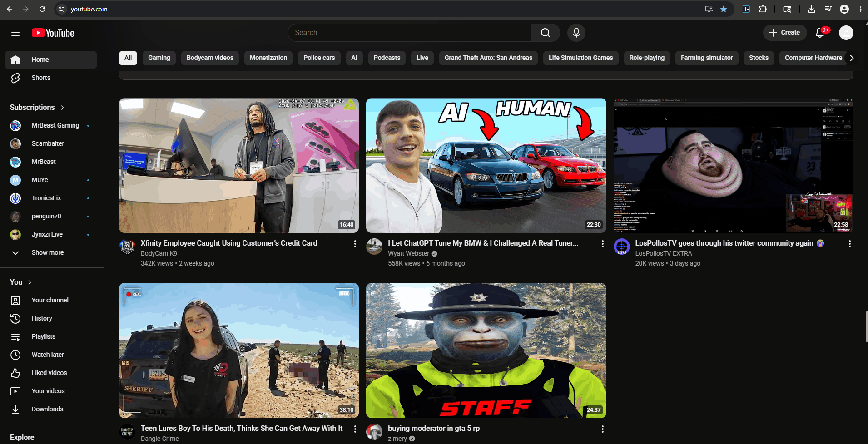This screenshot has width=868, height=444.
Task: Open TronicsFix subscription
Action: tap(51, 198)
